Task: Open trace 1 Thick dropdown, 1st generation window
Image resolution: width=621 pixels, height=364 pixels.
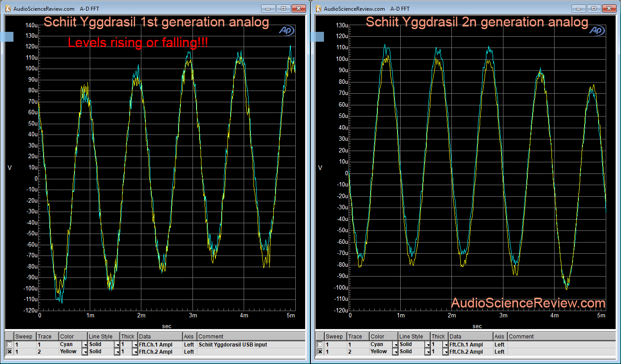Action: [x=135, y=345]
